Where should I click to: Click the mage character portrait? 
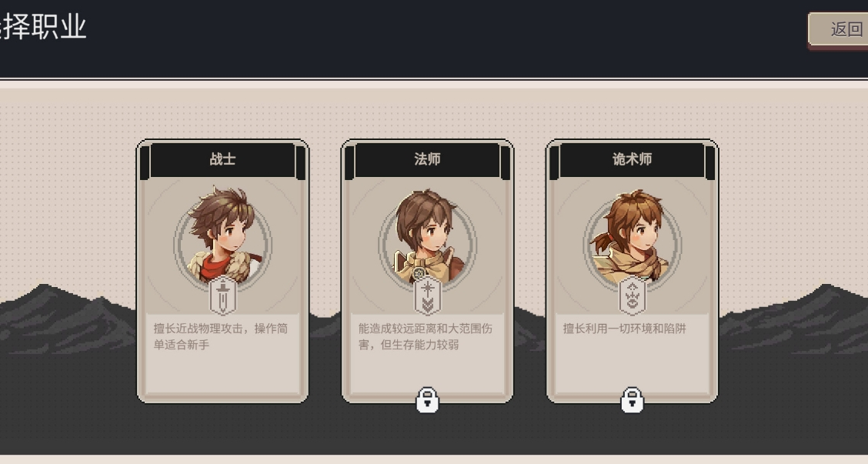(427, 237)
